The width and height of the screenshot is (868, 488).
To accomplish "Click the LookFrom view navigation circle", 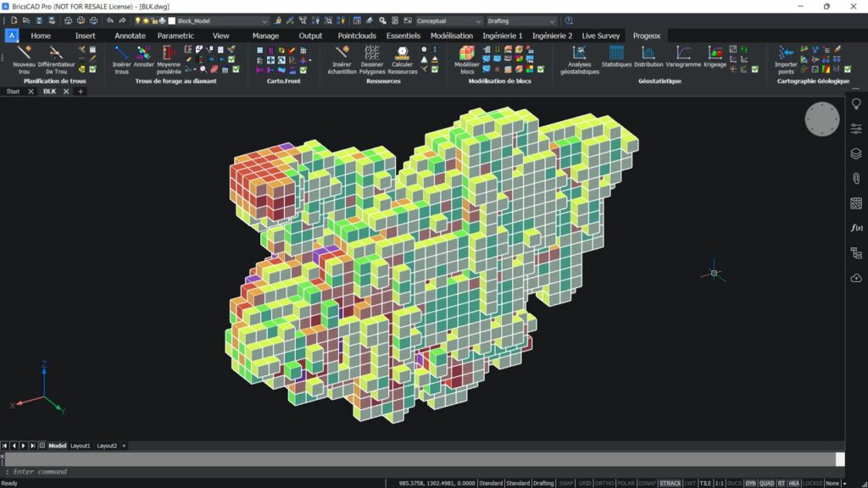I will pos(821,119).
